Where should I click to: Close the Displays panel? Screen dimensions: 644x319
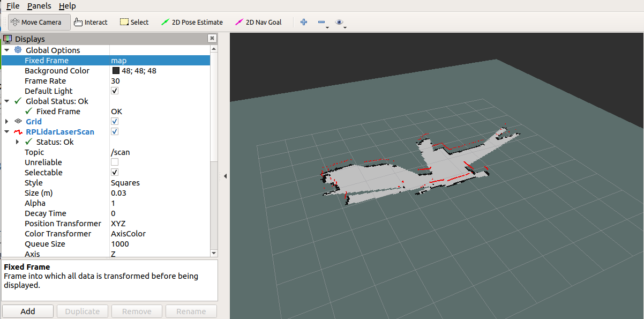(212, 39)
